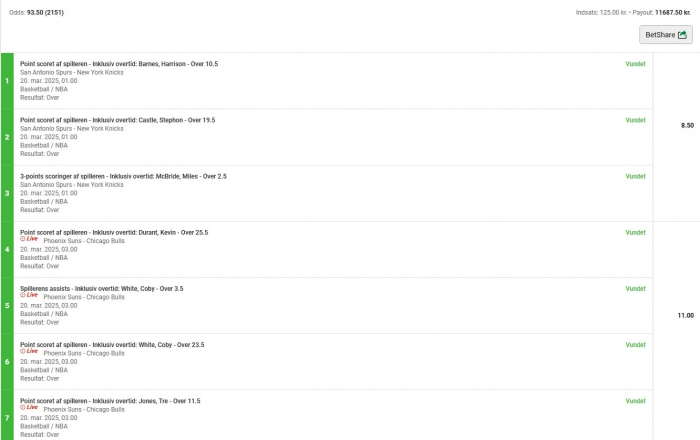Click the payout amount 11687.50 kr.
This screenshot has height=440, width=700.
click(x=673, y=12)
